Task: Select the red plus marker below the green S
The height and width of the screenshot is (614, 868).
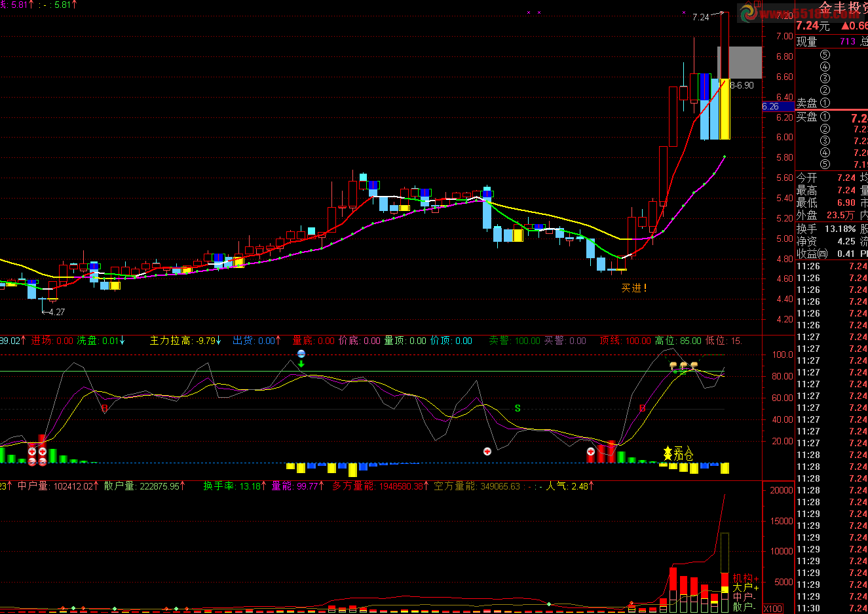Action: (487, 451)
